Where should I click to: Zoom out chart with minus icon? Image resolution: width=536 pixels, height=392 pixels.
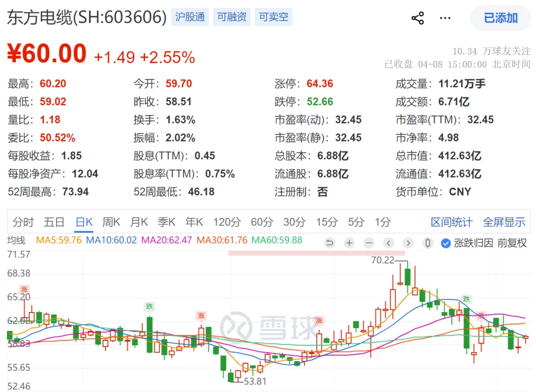pos(369,243)
